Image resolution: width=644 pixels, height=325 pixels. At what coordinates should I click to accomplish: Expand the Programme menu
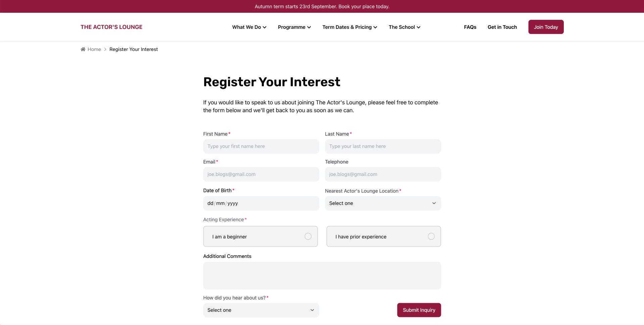(x=294, y=27)
